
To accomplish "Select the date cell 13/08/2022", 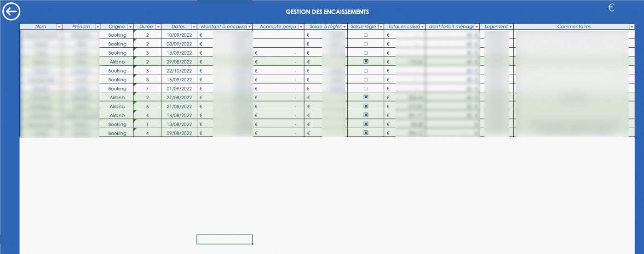I will point(179,124).
